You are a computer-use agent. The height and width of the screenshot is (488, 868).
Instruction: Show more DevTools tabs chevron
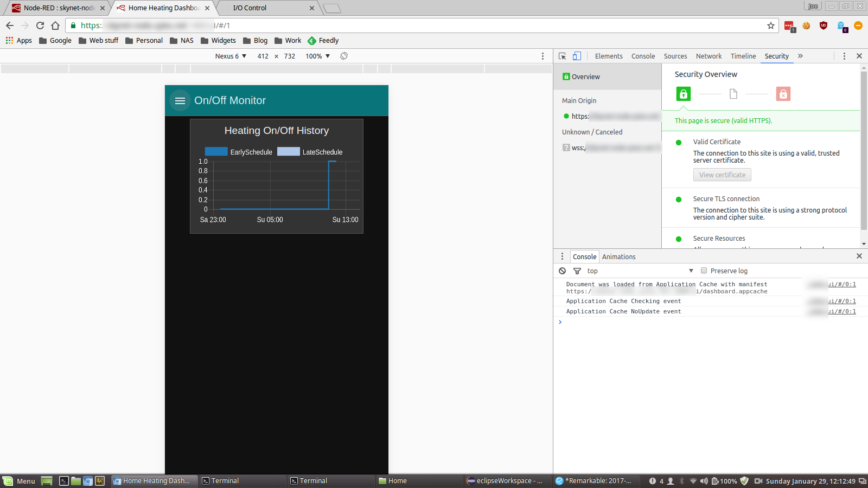[800, 56]
